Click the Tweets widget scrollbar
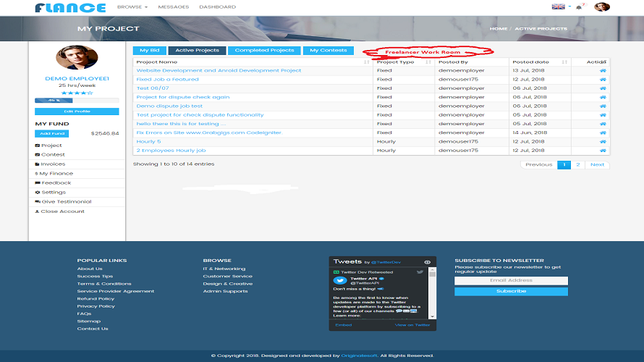 pyautogui.click(x=432, y=293)
